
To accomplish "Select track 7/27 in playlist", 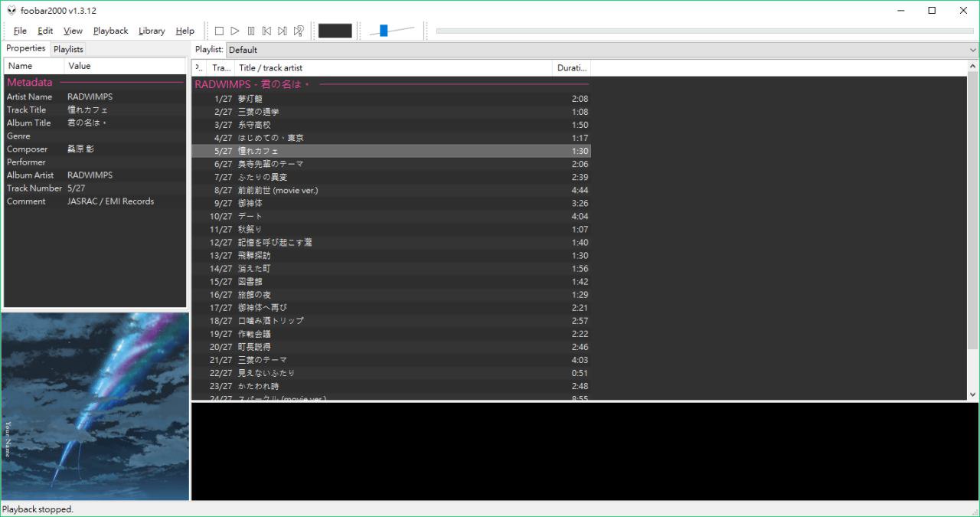I will click(x=391, y=177).
